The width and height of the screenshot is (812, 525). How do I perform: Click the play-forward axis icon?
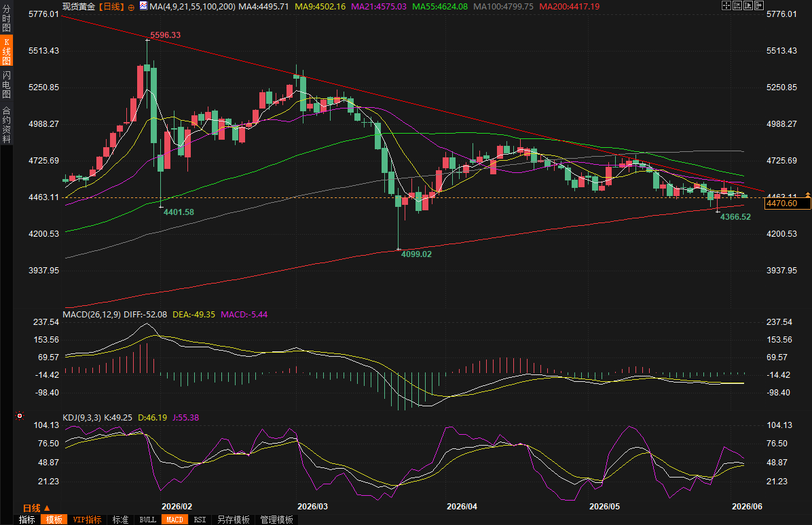748,5
